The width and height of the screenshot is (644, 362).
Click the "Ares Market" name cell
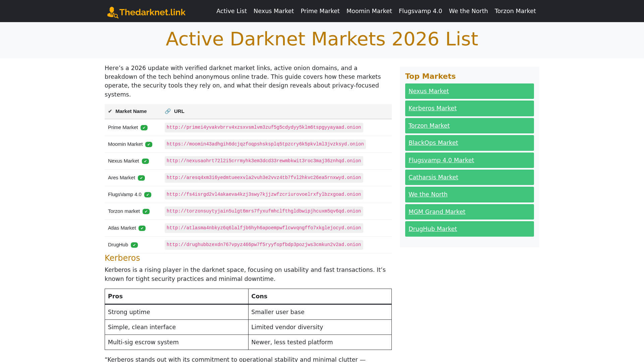click(x=121, y=178)
